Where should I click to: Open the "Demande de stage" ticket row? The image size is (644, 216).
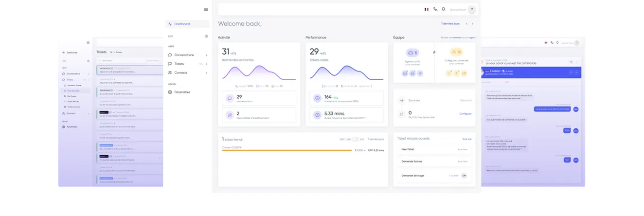(434, 176)
